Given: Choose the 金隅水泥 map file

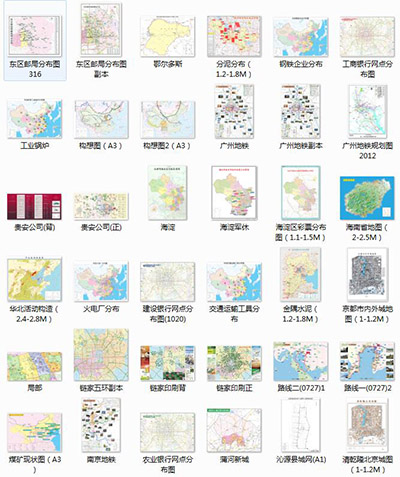Looking at the screenshot, I should 301,274.
